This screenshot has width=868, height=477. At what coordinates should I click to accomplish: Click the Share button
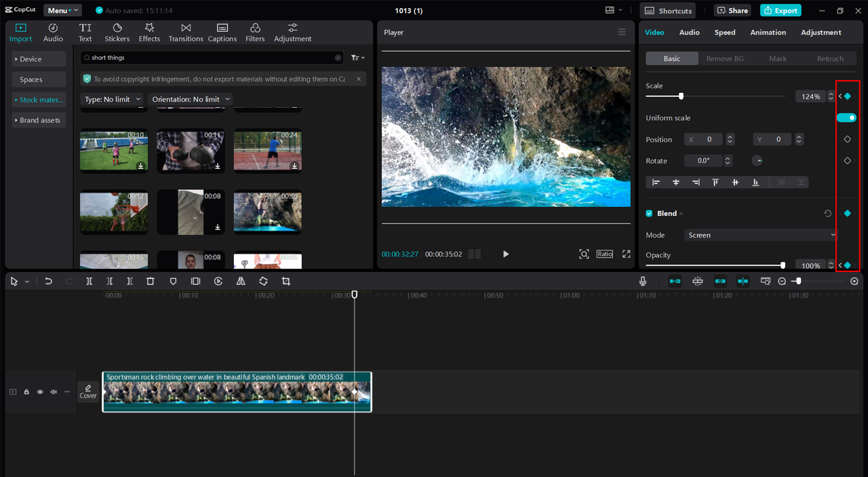tap(732, 10)
